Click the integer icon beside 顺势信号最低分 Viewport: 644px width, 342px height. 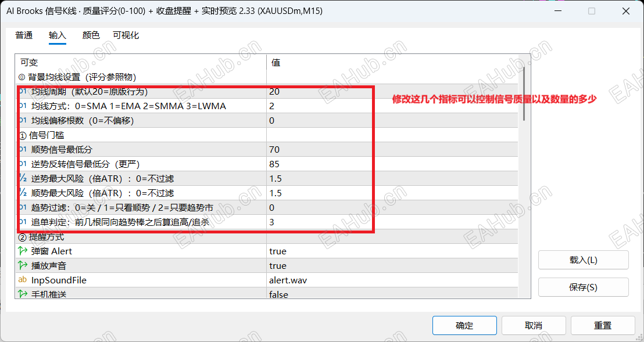pos(23,150)
